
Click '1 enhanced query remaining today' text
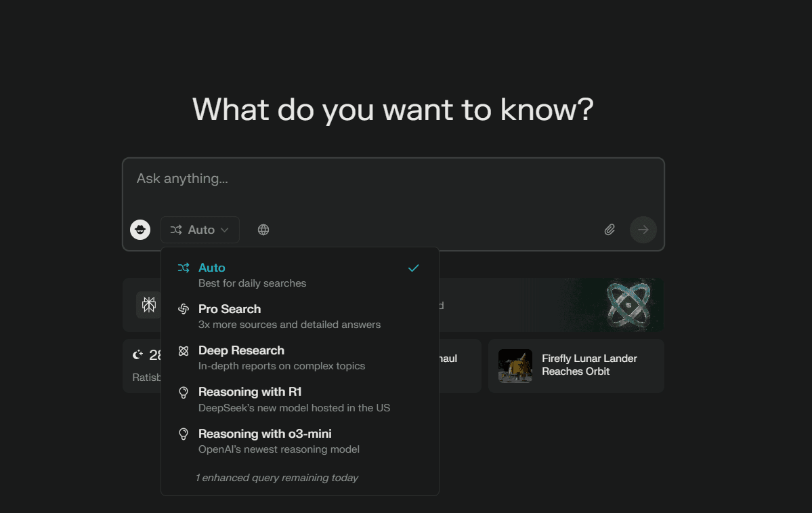click(276, 478)
